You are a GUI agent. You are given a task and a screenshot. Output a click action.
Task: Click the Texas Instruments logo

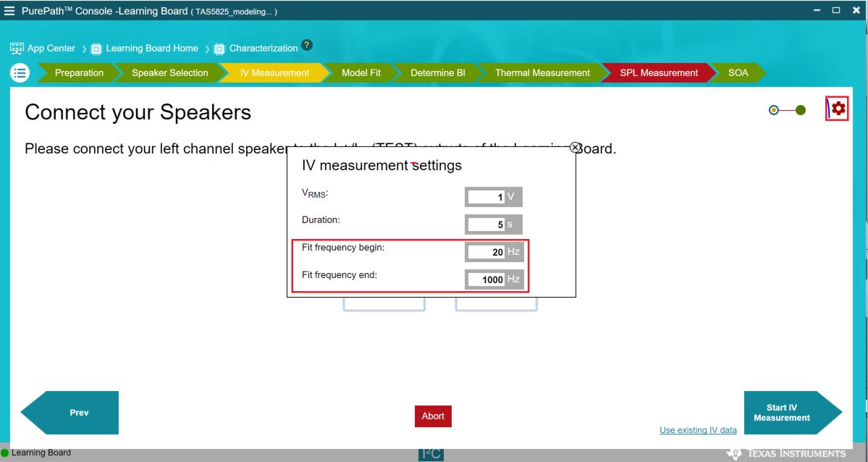787,454
